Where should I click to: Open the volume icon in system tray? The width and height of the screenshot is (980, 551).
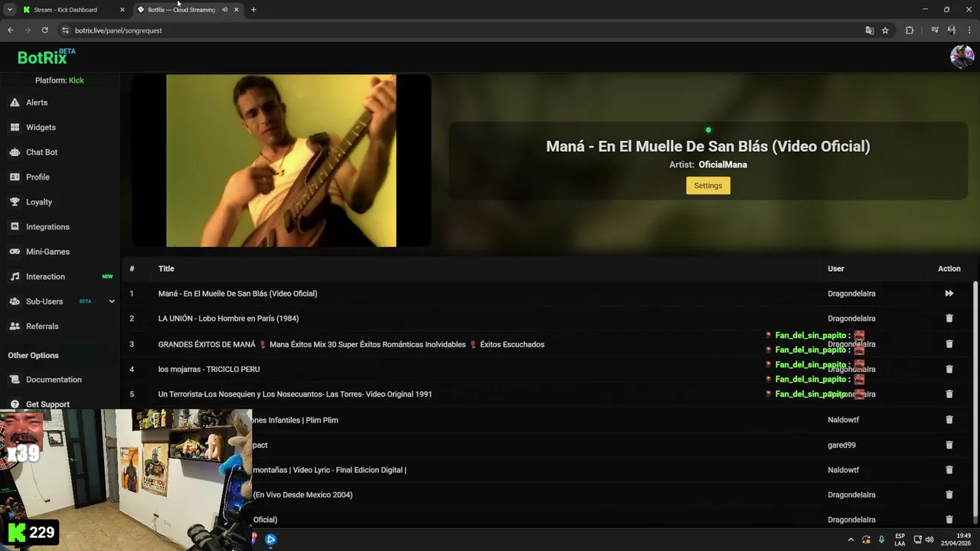pos(929,540)
